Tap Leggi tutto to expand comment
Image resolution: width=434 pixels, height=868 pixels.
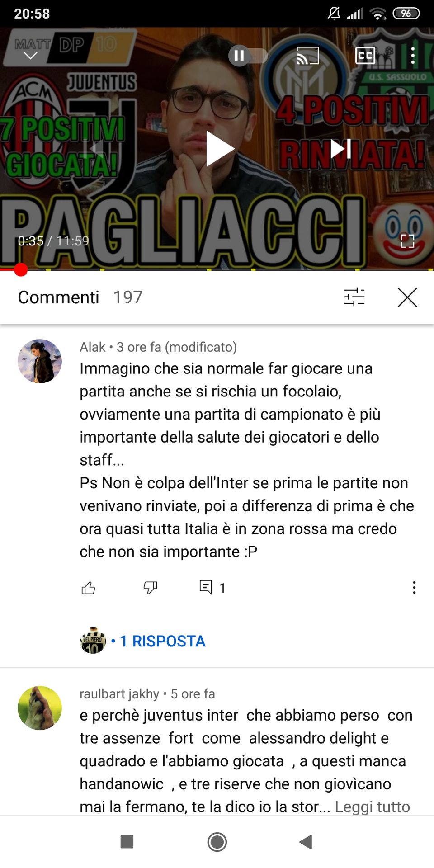[372, 807]
